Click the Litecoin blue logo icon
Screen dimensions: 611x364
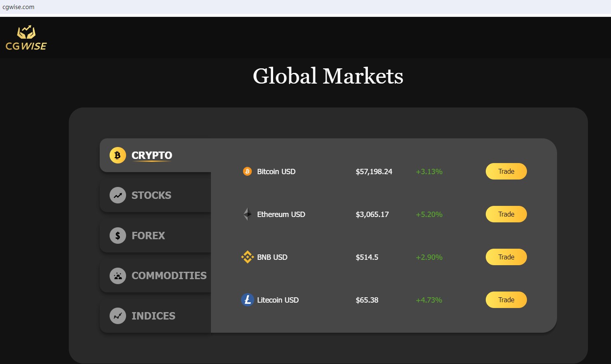[247, 300]
